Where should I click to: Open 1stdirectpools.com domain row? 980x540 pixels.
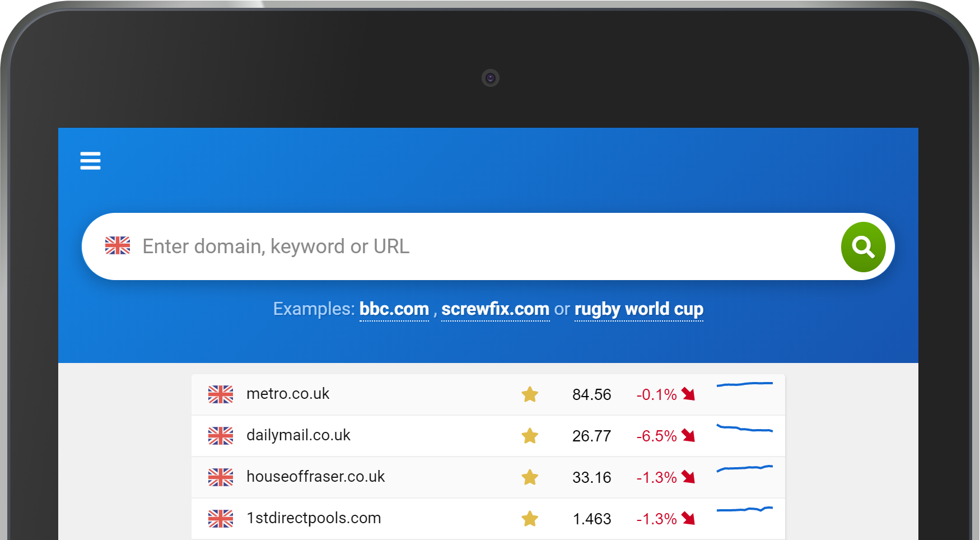tap(488, 519)
